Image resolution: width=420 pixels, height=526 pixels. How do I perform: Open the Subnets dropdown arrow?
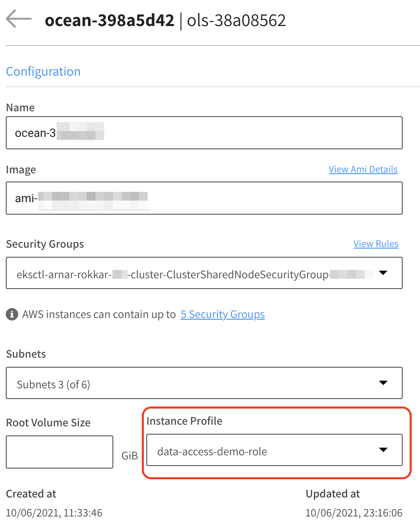(383, 383)
